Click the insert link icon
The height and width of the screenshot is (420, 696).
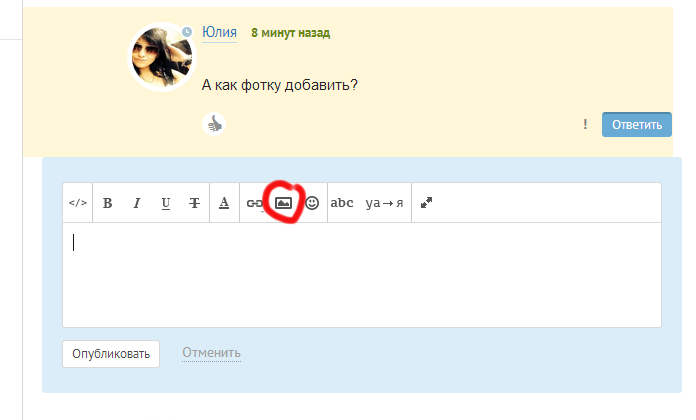[x=255, y=203]
